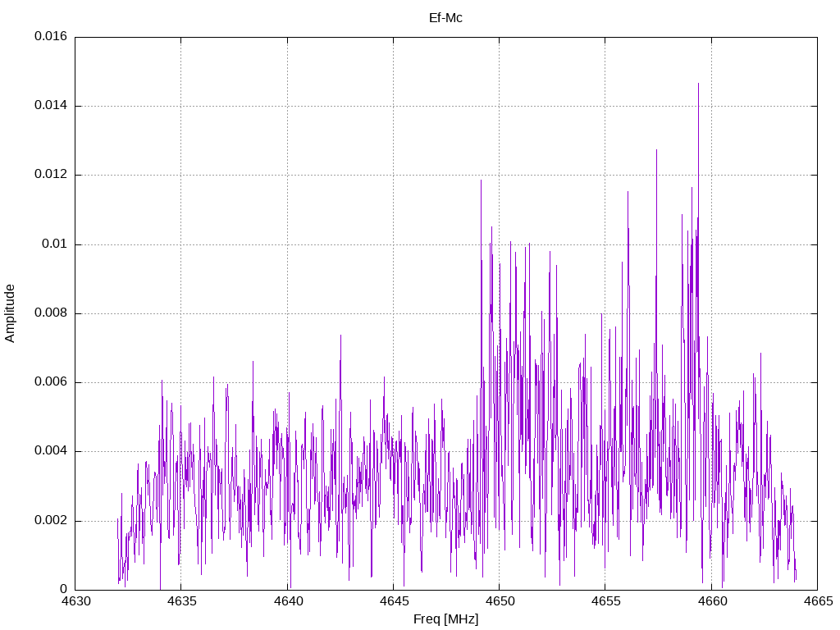Click the 0.016 y-axis tick label

tap(51, 36)
